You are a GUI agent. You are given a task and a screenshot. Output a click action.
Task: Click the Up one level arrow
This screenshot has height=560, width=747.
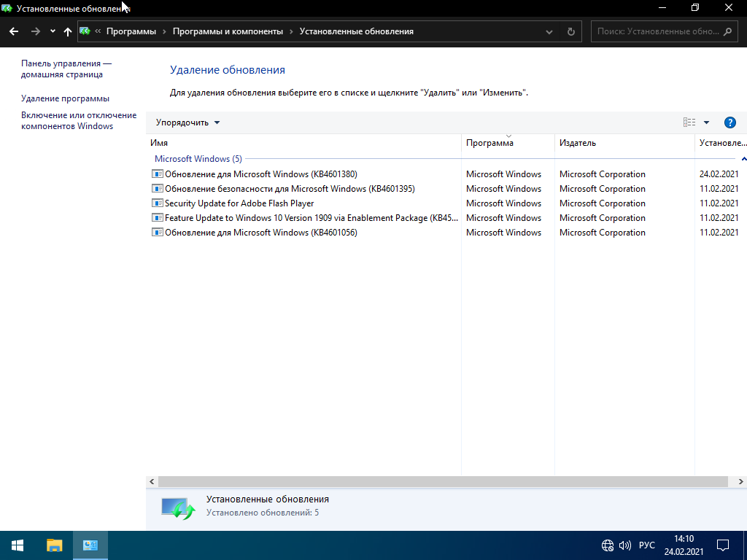(x=68, y=31)
